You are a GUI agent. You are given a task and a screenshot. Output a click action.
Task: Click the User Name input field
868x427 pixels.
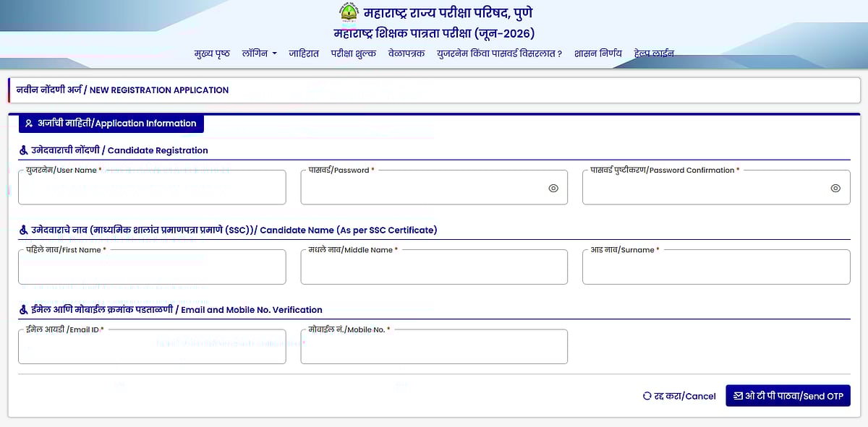coord(152,189)
